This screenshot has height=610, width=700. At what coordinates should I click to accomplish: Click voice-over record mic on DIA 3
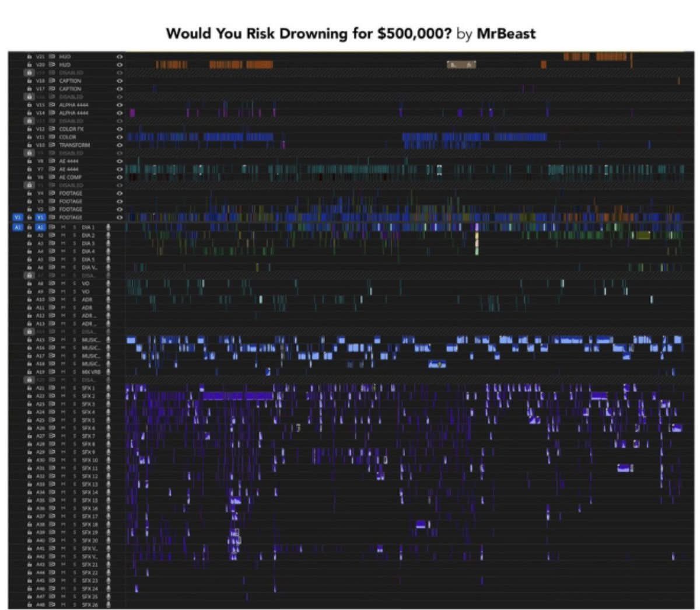pyautogui.click(x=108, y=243)
